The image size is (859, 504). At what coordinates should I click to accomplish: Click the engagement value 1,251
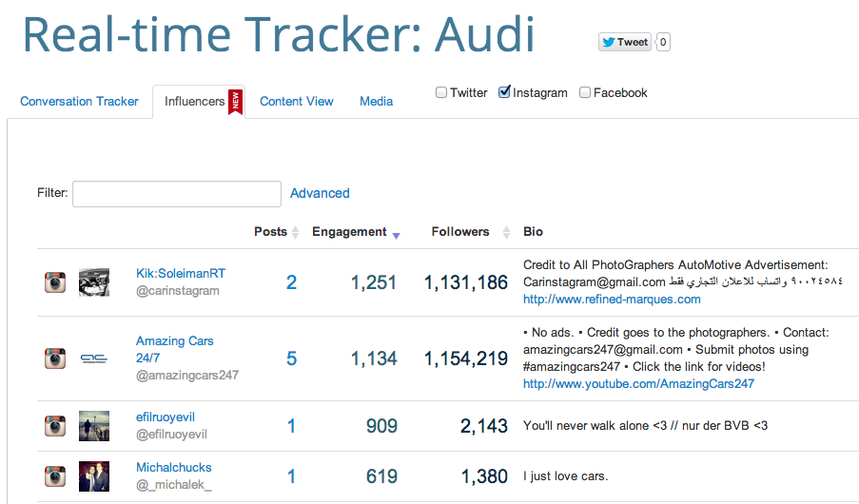[374, 282]
